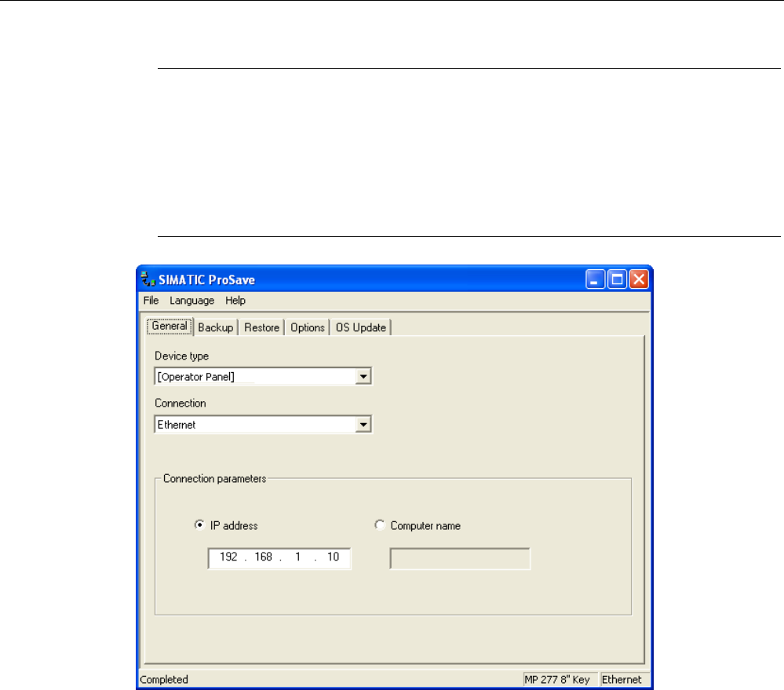This screenshot has width=784, height=690.
Task: Switch to the Restore tab
Action: pyautogui.click(x=261, y=327)
